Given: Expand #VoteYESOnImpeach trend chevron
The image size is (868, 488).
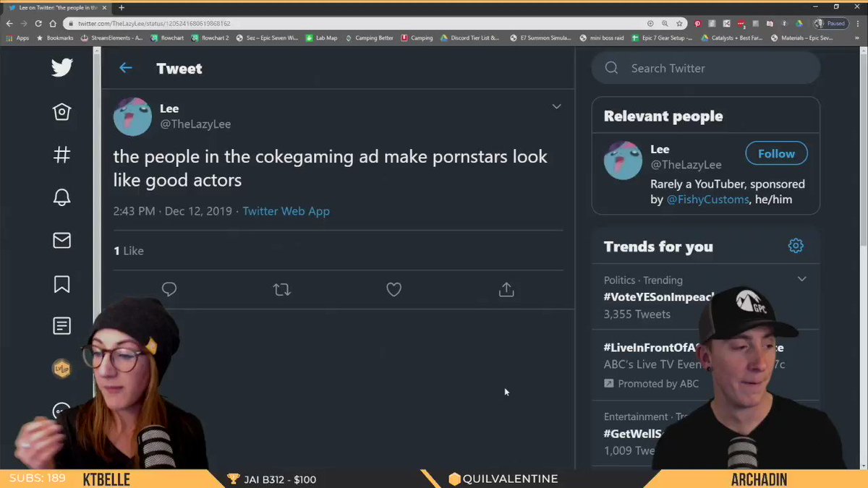Looking at the screenshot, I should (801, 279).
